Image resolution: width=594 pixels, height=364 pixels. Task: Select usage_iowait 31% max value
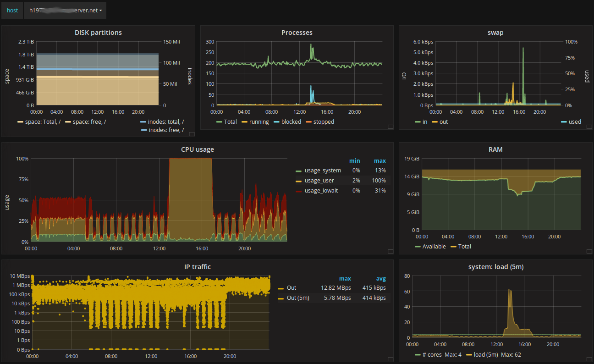[380, 191]
